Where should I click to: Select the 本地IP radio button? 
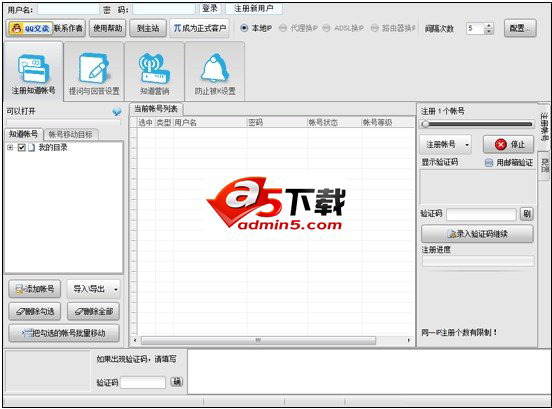pos(244,28)
